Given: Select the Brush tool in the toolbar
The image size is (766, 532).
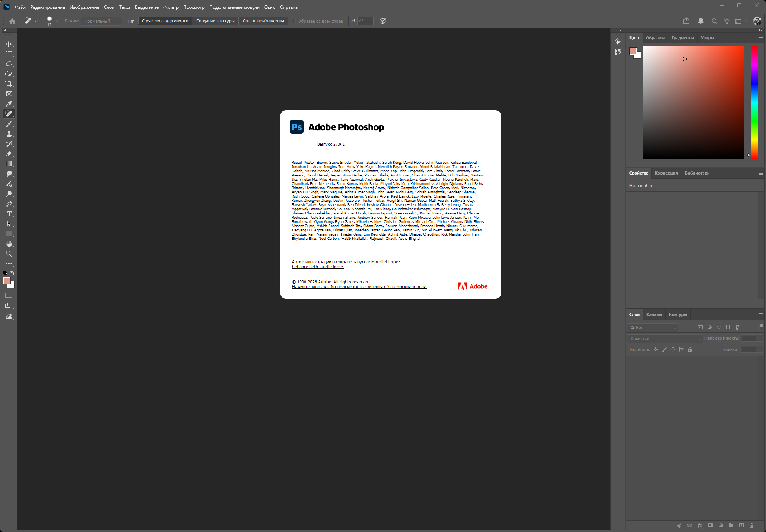Looking at the screenshot, I should tap(9, 124).
